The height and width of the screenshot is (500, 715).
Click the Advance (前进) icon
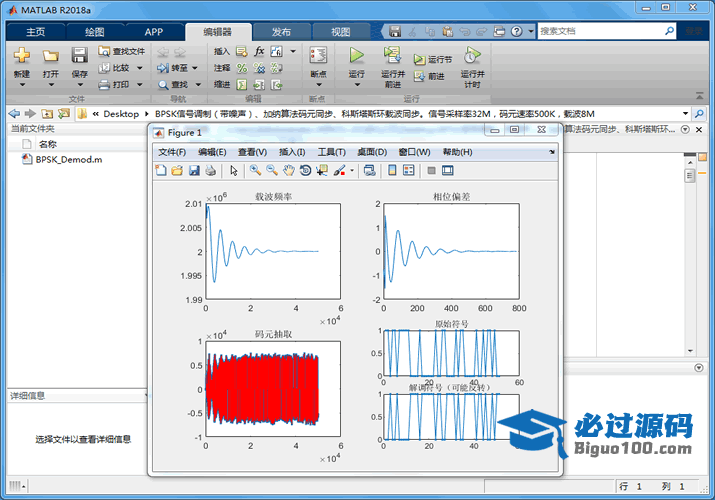(x=419, y=77)
